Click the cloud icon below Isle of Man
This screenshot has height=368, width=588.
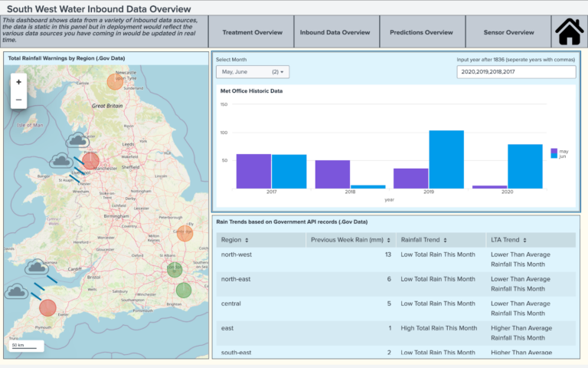coord(77,140)
